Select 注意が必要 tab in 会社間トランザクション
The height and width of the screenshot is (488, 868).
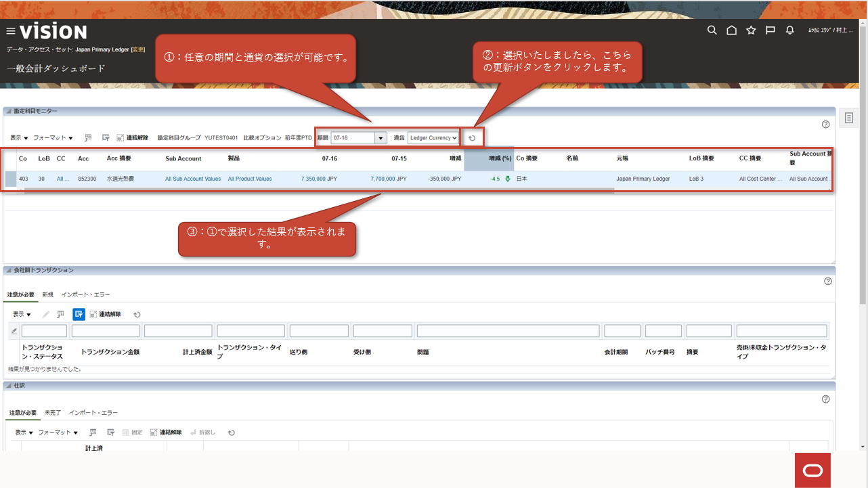(21, 294)
